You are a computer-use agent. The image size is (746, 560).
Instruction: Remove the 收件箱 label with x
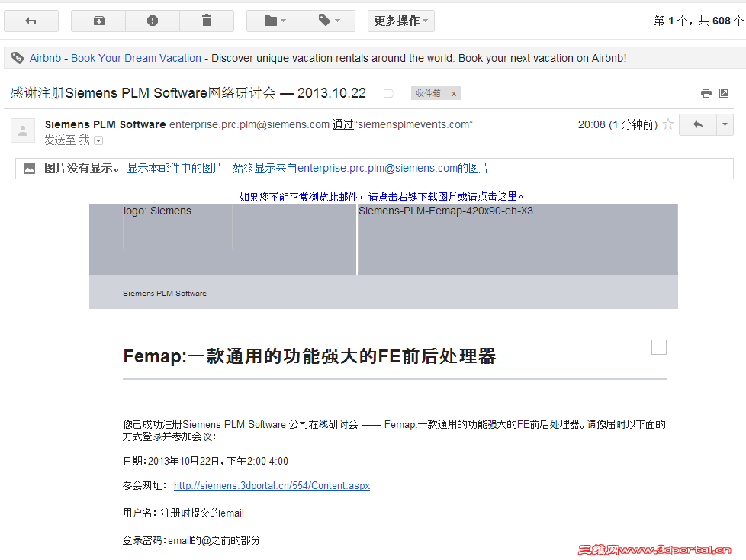453,94
